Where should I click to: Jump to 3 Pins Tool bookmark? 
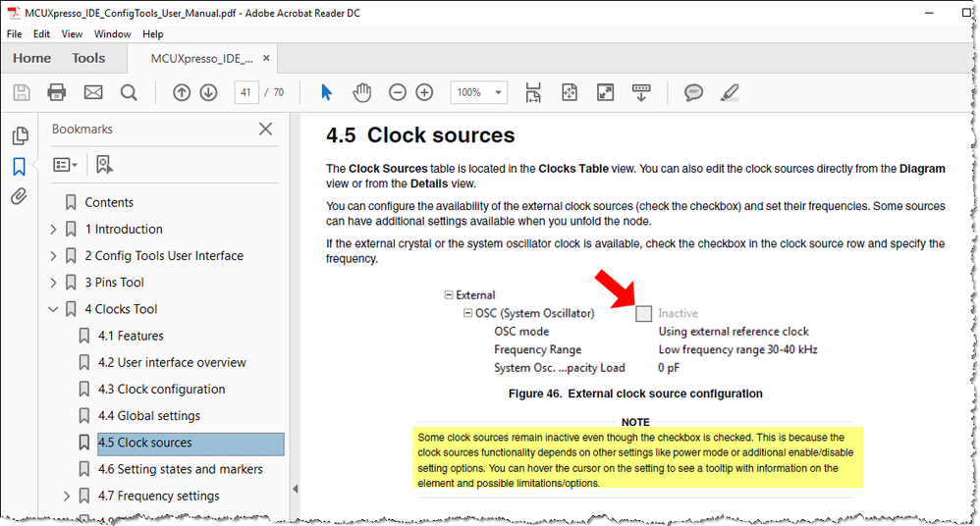tap(114, 283)
